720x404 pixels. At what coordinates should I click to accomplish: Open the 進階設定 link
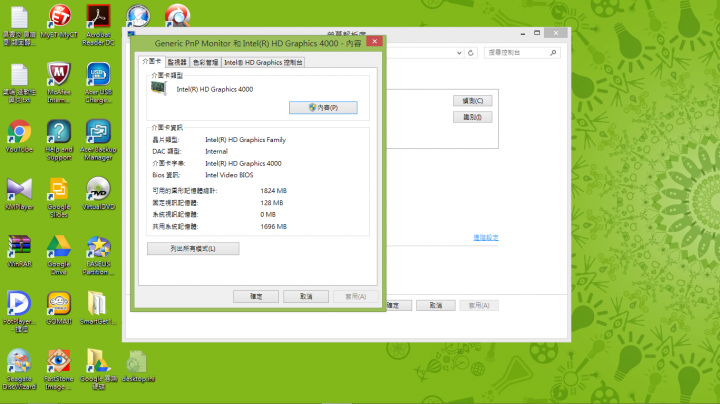[x=486, y=237]
